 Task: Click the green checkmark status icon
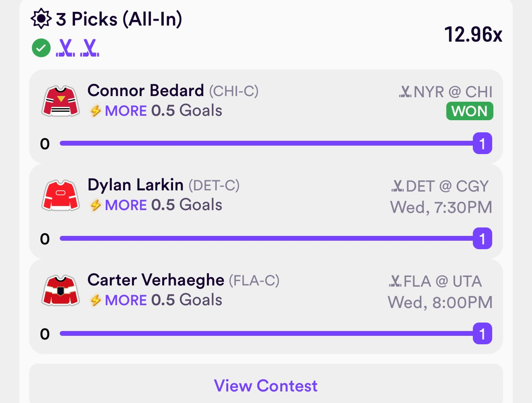tap(41, 48)
